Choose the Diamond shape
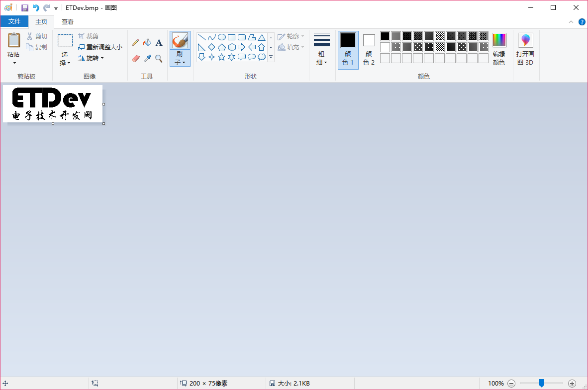Image resolution: width=588 pixels, height=390 pixels. coord(212,47)
